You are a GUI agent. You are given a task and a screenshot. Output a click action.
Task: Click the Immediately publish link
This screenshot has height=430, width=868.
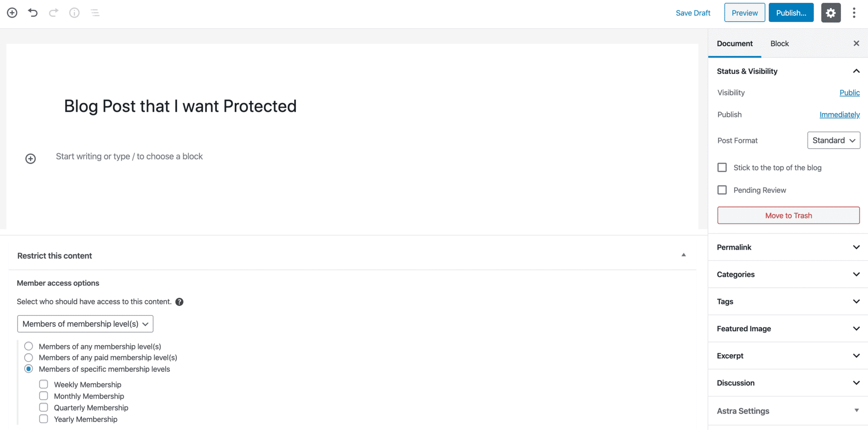click(840, 114)
